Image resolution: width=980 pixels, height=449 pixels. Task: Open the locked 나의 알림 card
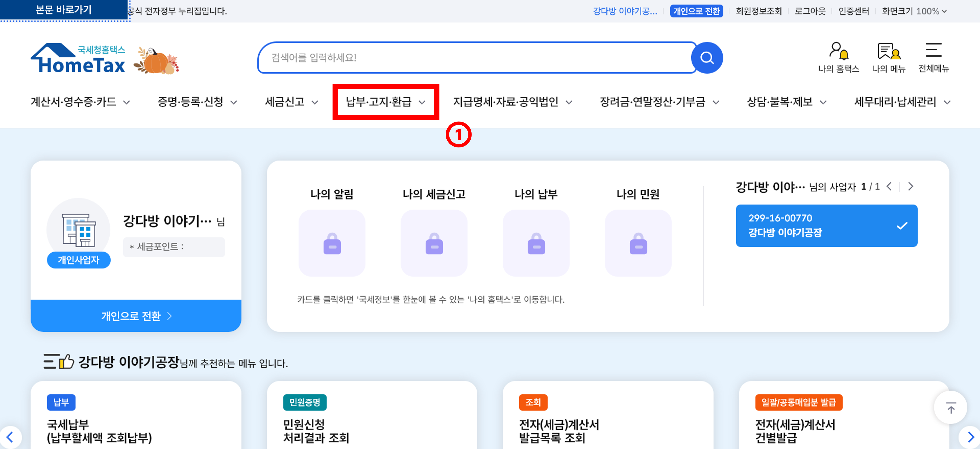332,243
